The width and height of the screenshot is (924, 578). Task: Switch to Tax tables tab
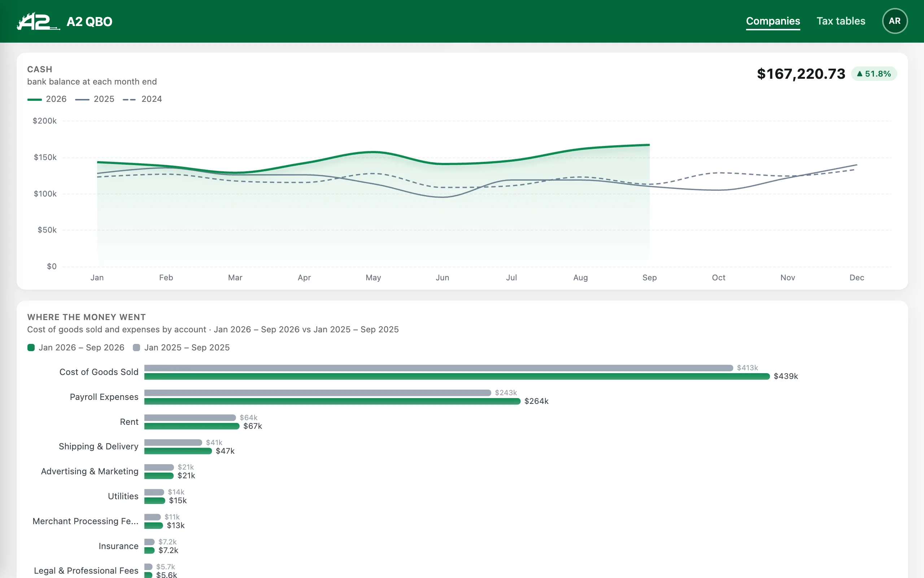pos(841,21)
